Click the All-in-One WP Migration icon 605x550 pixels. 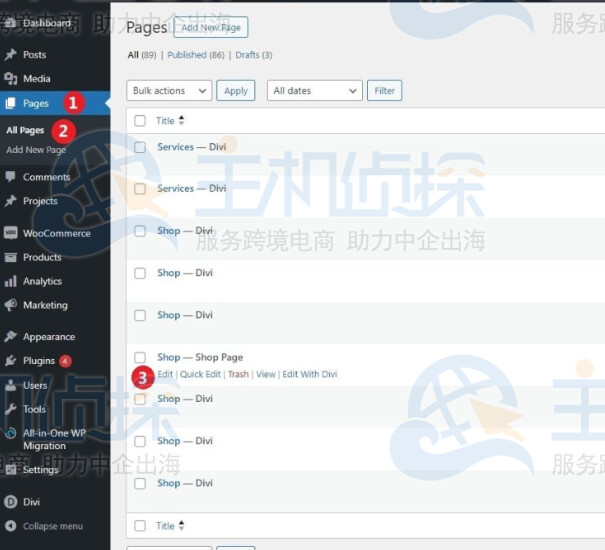(10, 433)
